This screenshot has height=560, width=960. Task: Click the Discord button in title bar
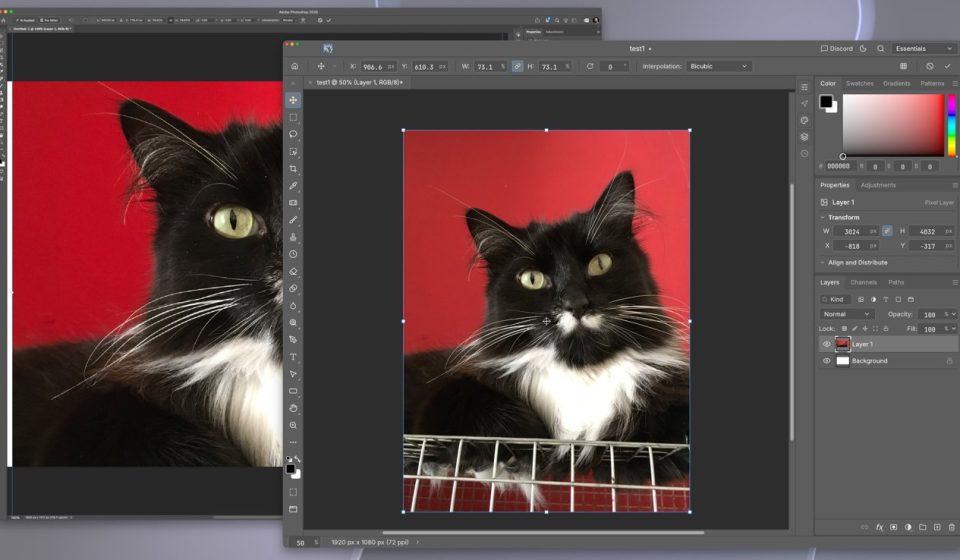(x=836, y=48)
